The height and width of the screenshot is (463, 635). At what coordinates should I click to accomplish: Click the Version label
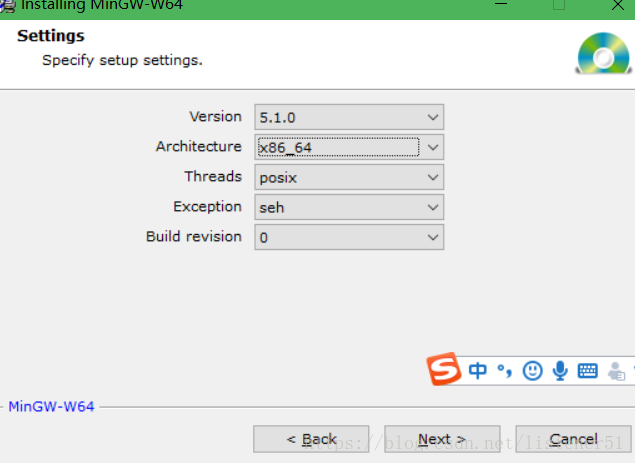point(215,117)
